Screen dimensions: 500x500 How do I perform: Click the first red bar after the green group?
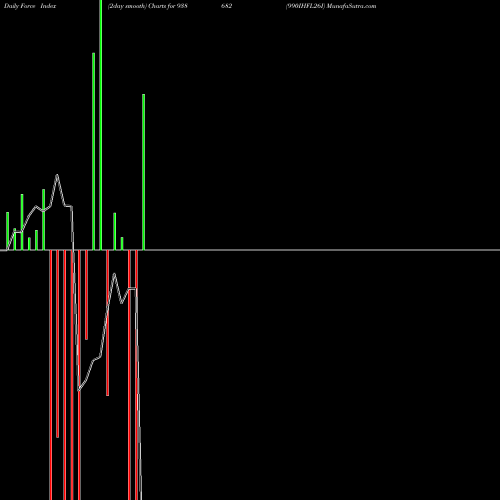(x=51, y=375)
